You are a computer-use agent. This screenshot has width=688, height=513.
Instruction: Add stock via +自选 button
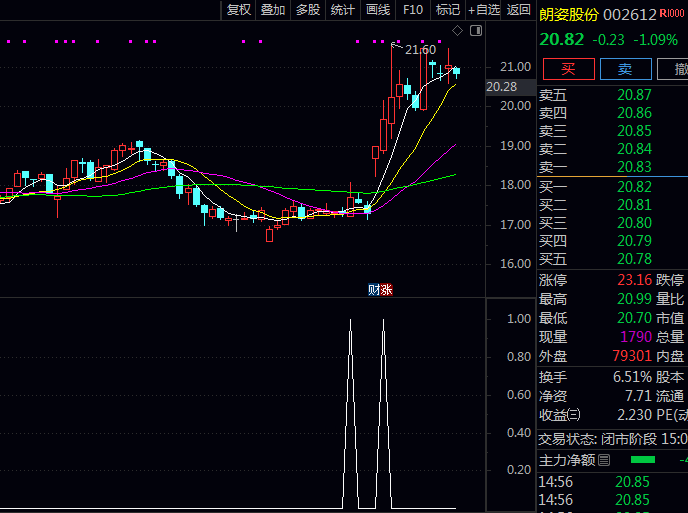(x=484, y=10)
